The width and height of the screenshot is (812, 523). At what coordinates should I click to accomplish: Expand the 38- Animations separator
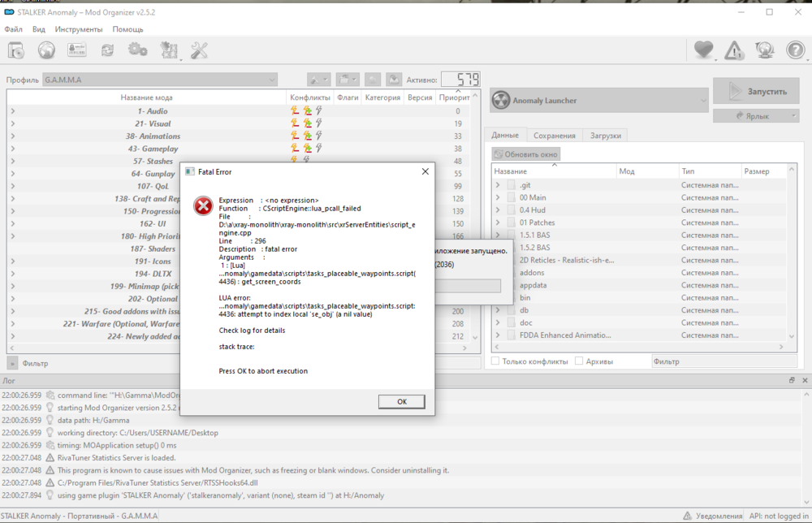point(13,136)
